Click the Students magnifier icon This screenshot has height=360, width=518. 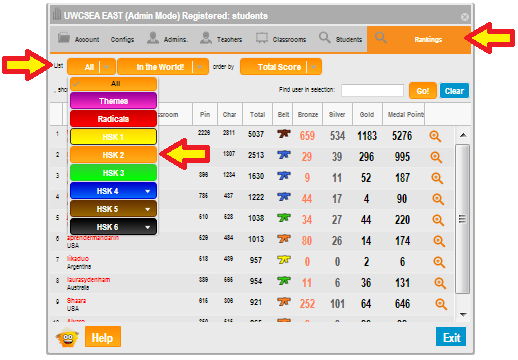click(x=325, y=38)
